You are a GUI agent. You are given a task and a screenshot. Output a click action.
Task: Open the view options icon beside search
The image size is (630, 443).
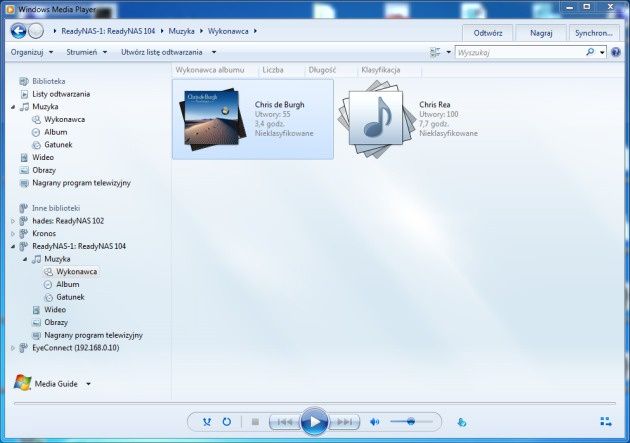coord(435,52)
